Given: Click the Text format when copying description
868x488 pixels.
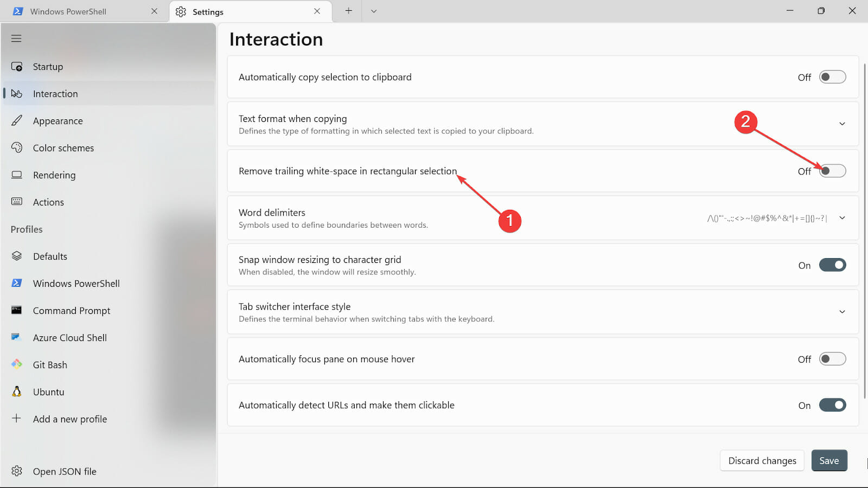Looking at the screenshot, I should tap(386, 131).
